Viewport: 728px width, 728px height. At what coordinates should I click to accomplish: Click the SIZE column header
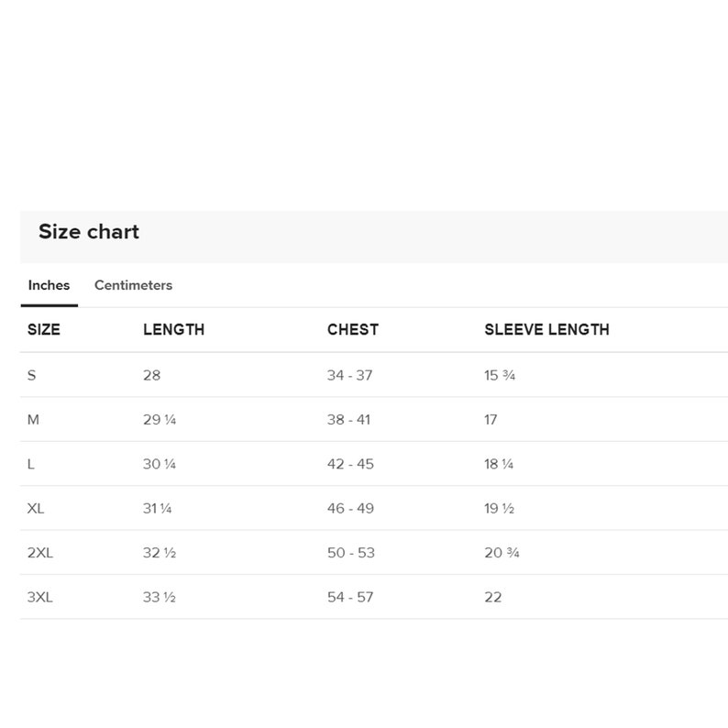[44, 330]
